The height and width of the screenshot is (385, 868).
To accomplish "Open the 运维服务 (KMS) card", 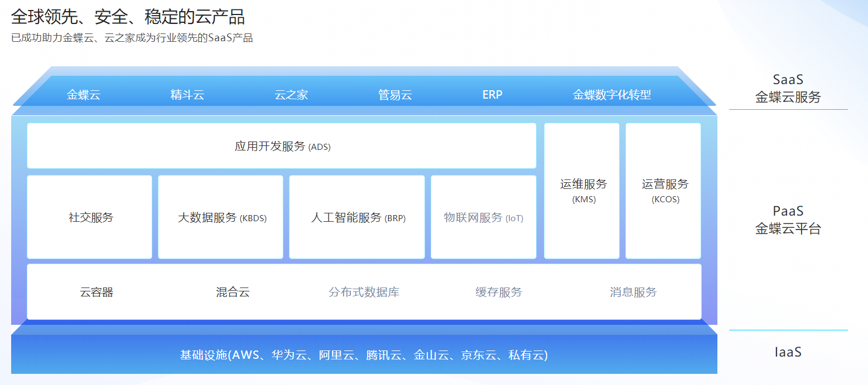I will coord(582,191).
